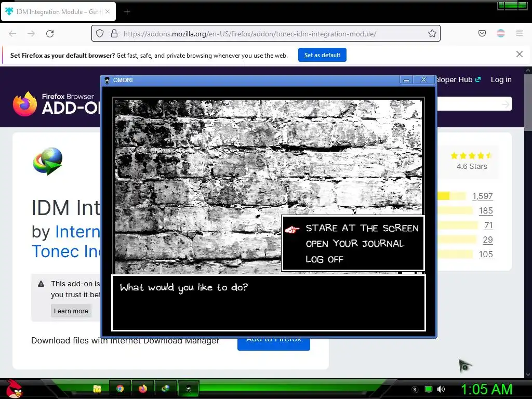Open Internet Download Manager from taskbar
532x399 pixels.
point(166,389)
